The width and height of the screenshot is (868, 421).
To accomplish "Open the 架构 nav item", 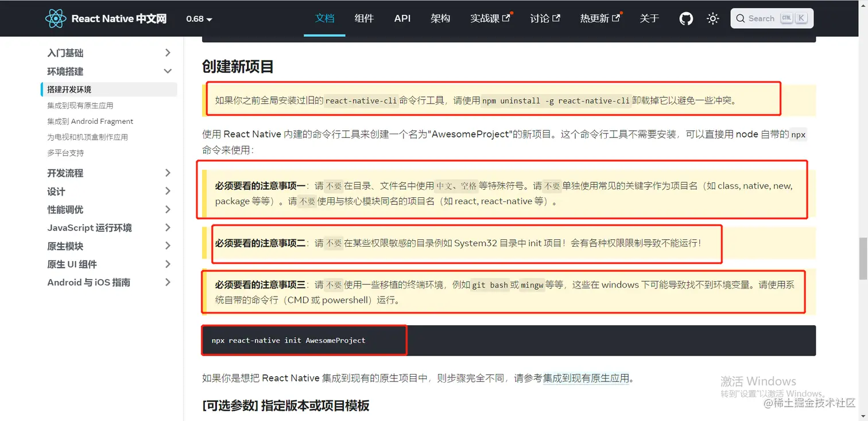I will pyautogui.click(x=440, y=18).
